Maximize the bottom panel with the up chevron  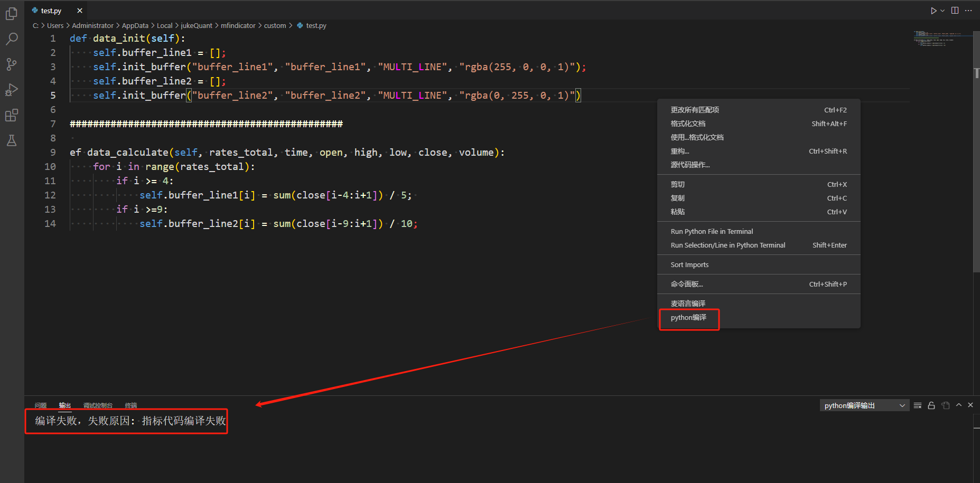(x=959, y=405)
